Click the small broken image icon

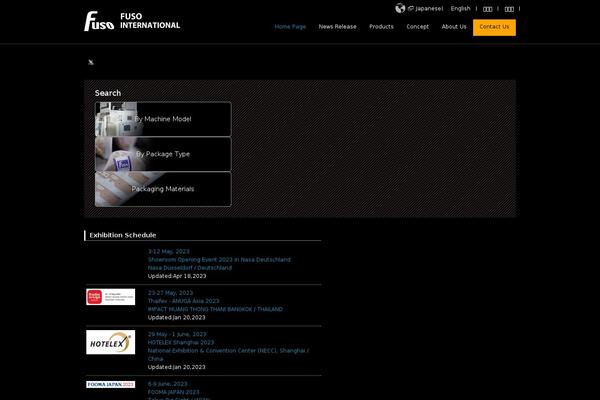click(91, 62)
